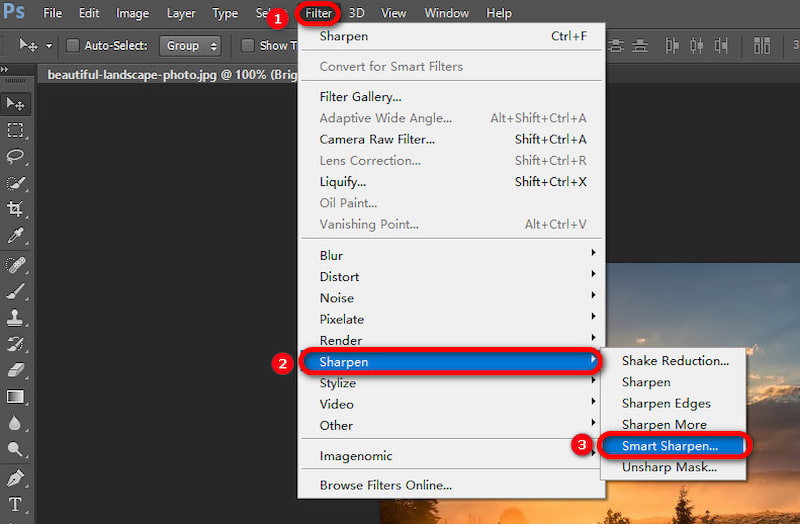Choose Unsharp Mask filter
The image size is (800, 524).
pyautogui.click(x=672, y=467)
